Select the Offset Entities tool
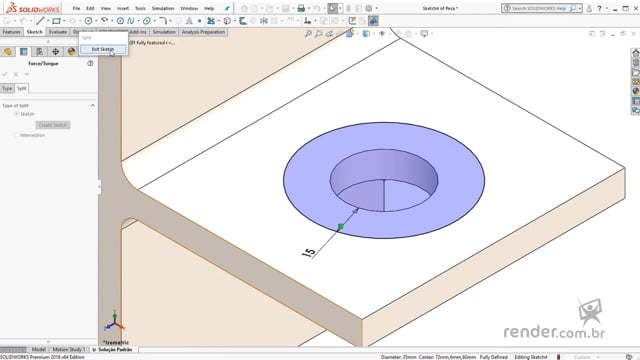Image resolution: width=640 pixels, height=360 pixels. pyautogui.click(x=243, y=21)
